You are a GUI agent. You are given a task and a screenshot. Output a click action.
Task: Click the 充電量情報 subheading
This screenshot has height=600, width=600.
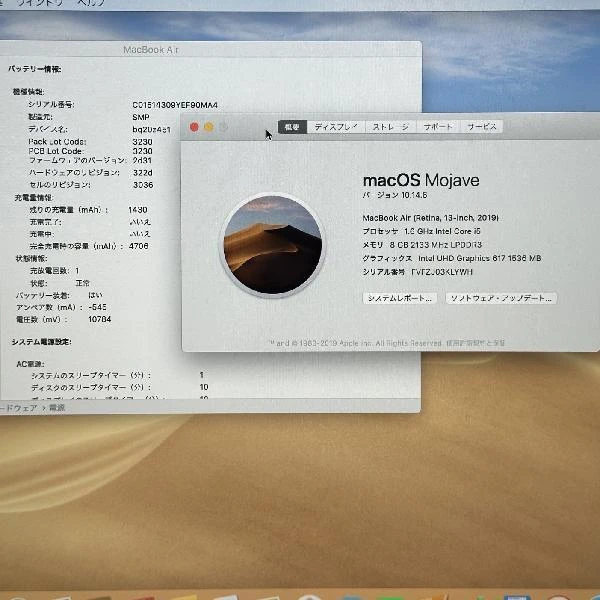point(34,197)
